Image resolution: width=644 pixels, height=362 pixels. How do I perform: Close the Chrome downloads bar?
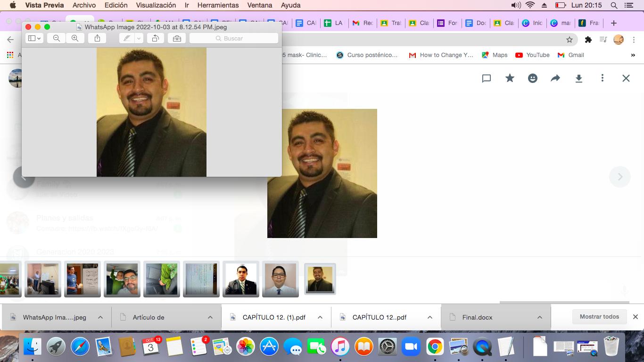click(x=636, y=317)
